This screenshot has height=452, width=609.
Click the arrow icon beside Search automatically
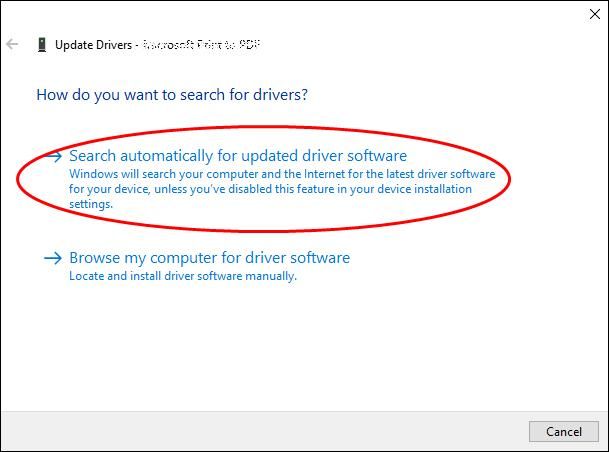(x=54, y=156)
